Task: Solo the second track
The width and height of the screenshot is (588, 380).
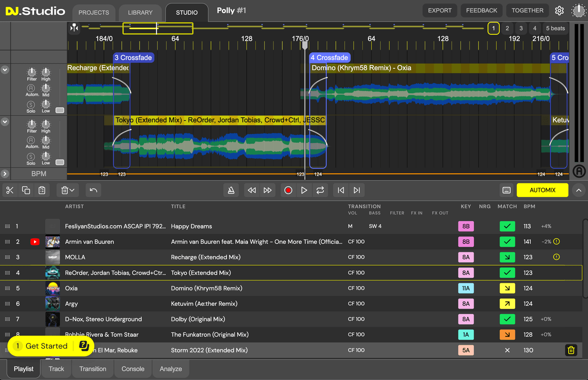Action: coord(31,157)
